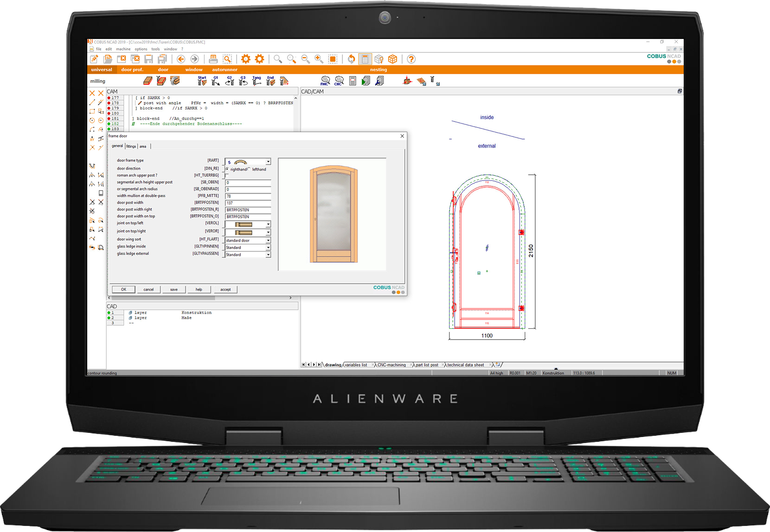Image resolution: width=770 pixels, height=532 pixels.
Task: Switch to the fittings tab
Action: [x=131, y=147]
